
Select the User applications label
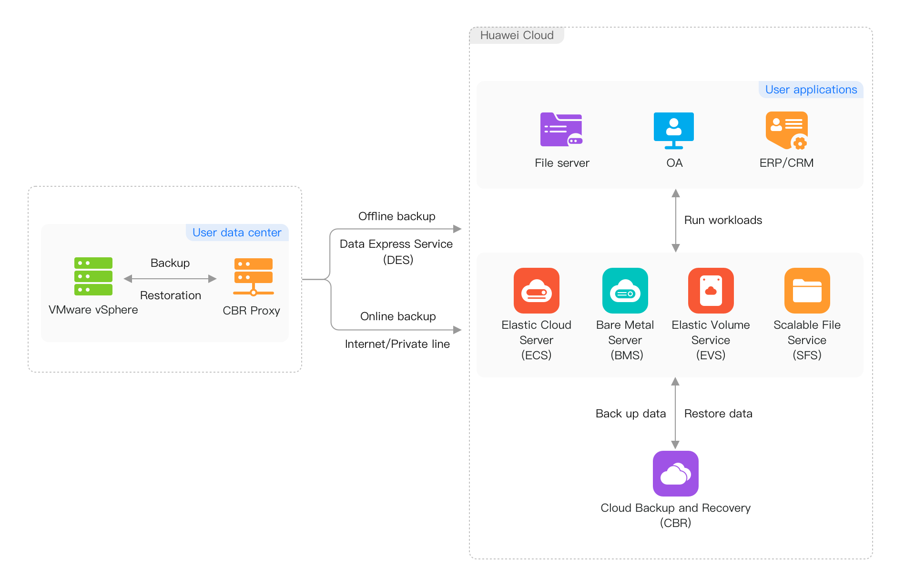point(810,90)
